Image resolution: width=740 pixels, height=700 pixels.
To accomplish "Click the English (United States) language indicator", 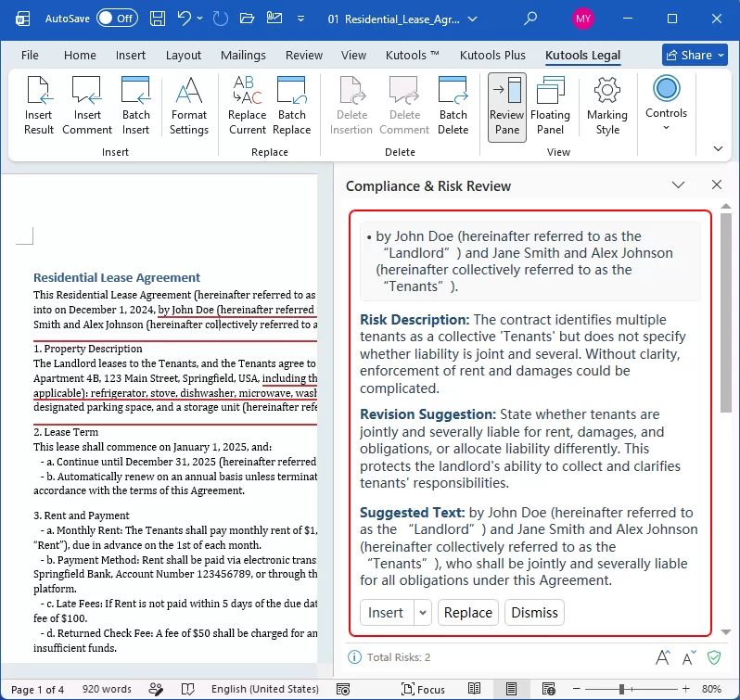I will [265, 689].
